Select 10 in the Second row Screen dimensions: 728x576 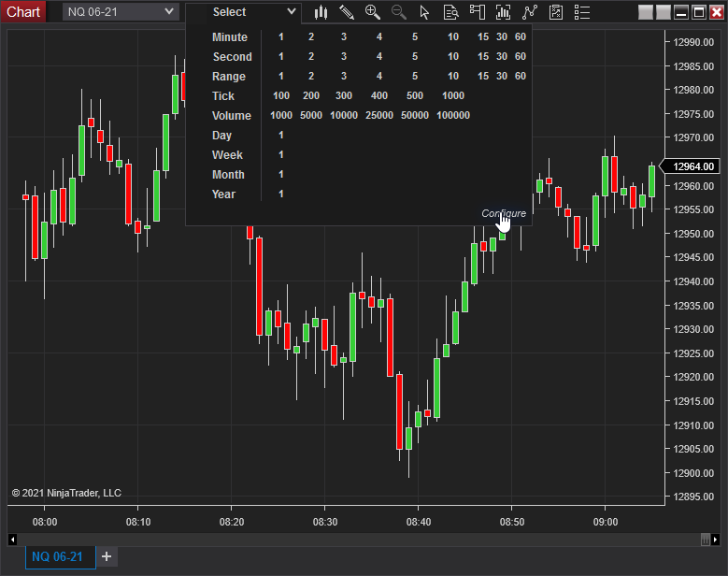coord(453,56)
